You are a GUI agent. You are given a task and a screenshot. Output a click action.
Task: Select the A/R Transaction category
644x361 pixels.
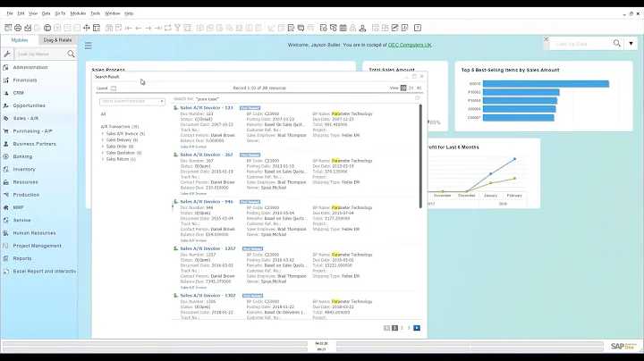click(120, 127)
